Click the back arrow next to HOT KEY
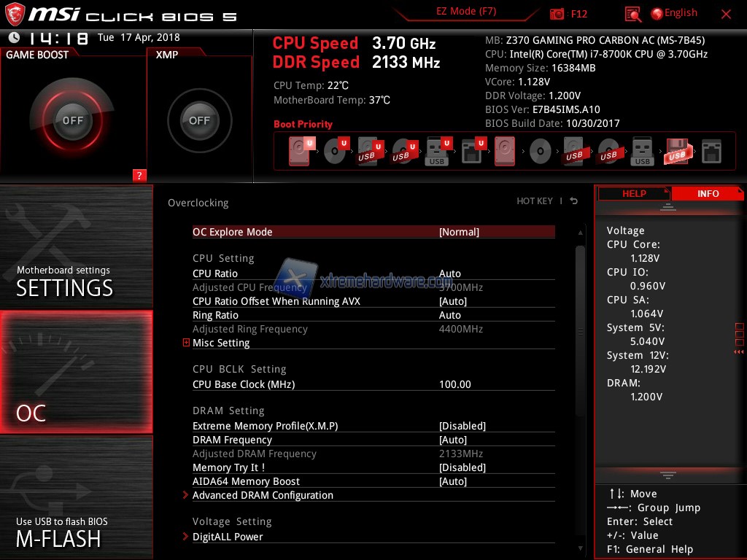The width and height of the screenshot is (747, 560). [x=574, y=201]
